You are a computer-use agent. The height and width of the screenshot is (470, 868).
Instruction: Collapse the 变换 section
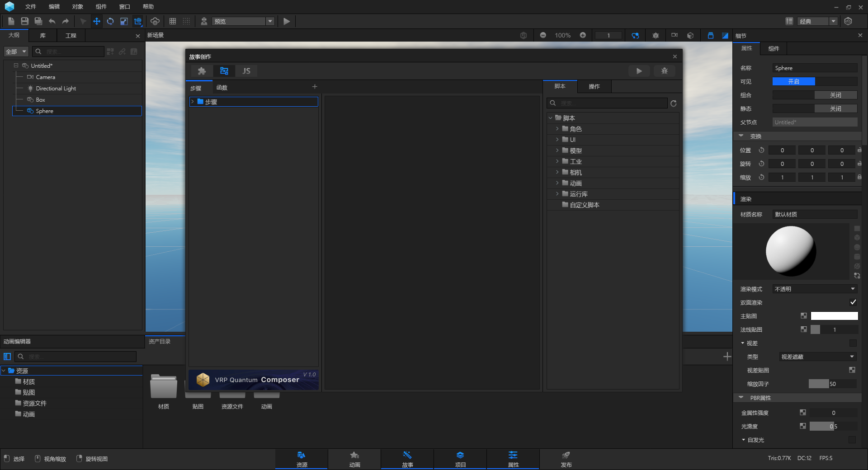click(x=741, y=136)
